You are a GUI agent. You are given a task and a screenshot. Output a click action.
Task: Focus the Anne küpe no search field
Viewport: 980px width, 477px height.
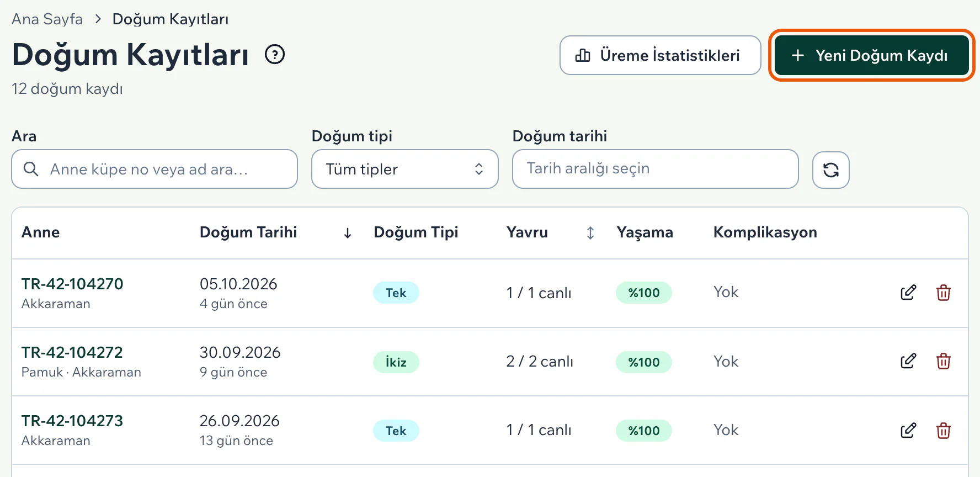coord(155,169)
